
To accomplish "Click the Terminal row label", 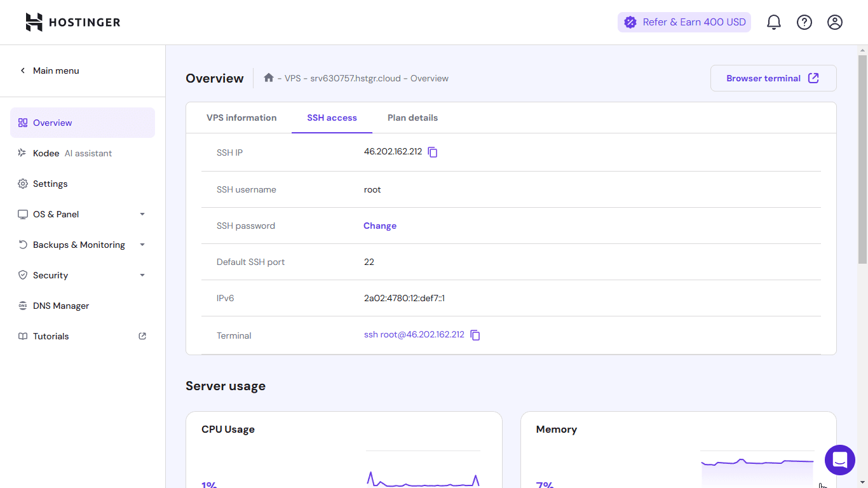I will (234, 335).
